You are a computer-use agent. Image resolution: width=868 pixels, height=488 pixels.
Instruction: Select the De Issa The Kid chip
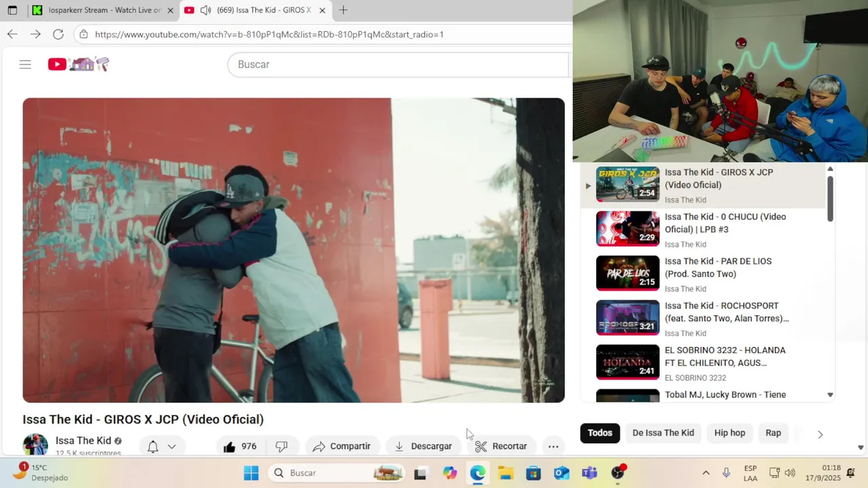tap(663, 433)
